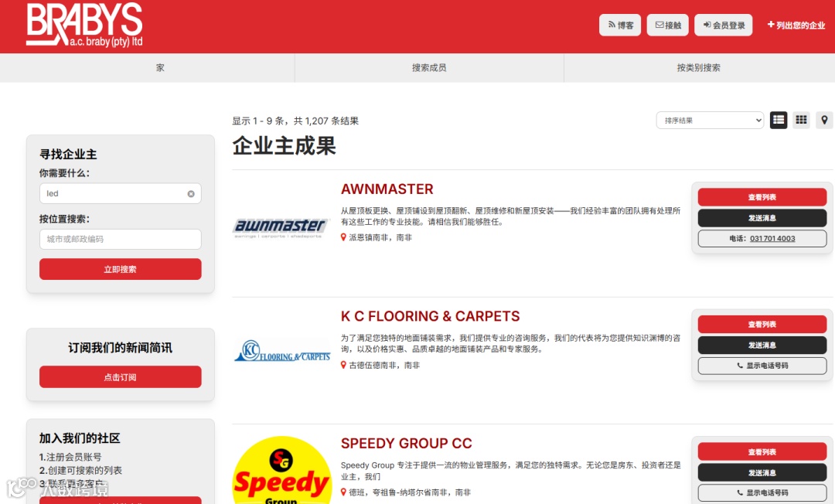Viewport: 835px width, 504px height.
Task: Switch to grid view icon
Action: [x=802, y=120]
